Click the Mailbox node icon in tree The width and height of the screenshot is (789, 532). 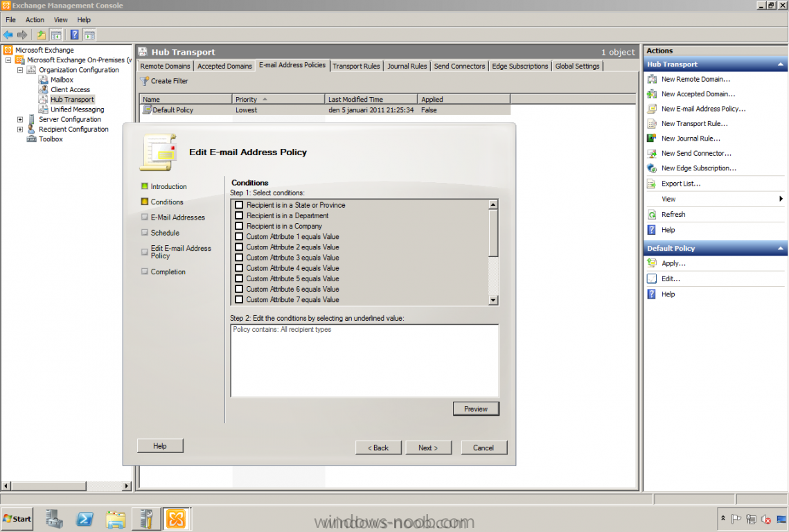(43, 80)
